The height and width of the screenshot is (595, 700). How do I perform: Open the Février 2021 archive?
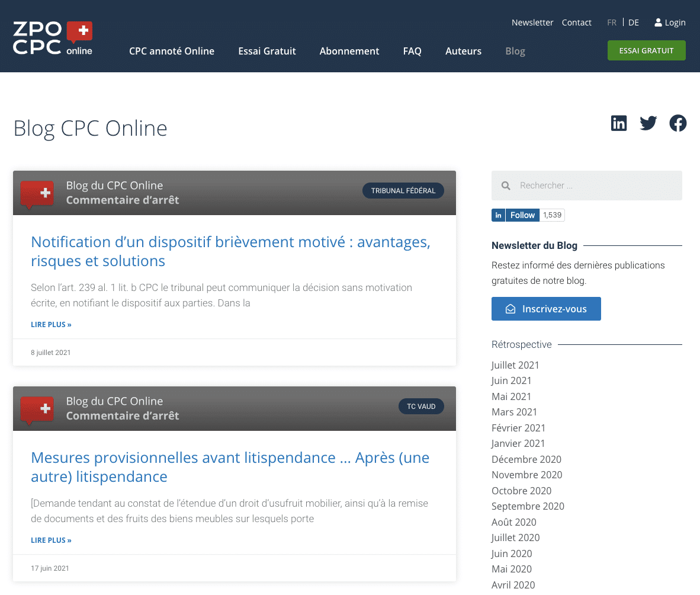click(518, 428)
